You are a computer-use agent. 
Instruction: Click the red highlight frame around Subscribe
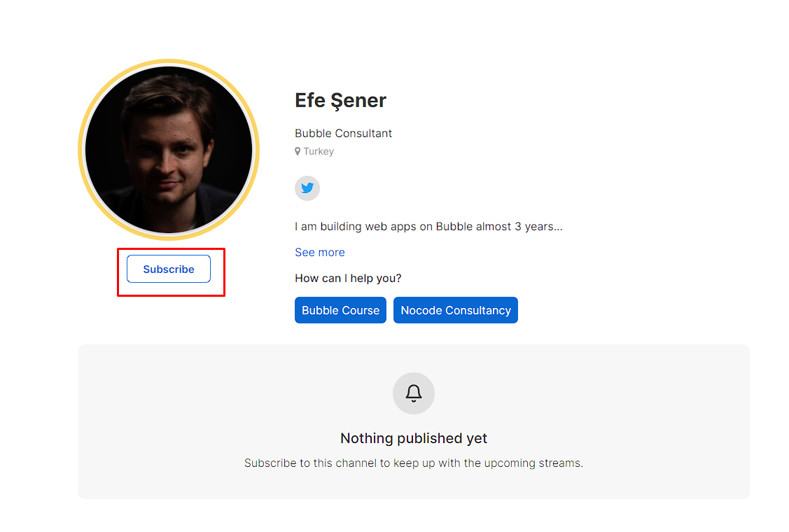pyautogui.click(x=171, y=249)
